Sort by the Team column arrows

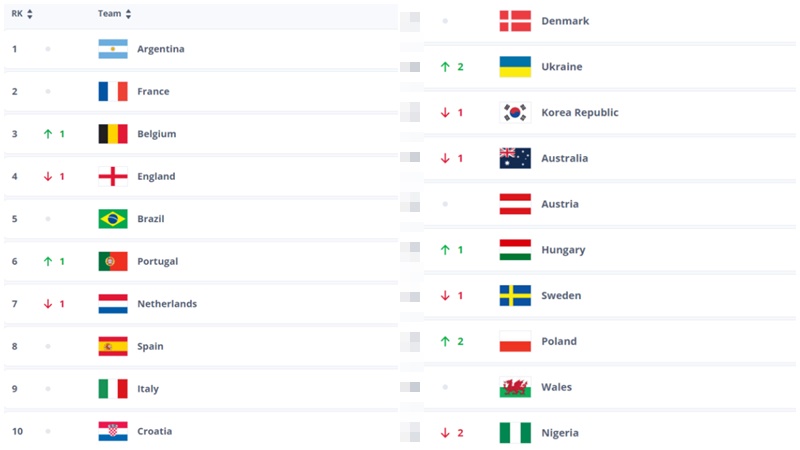coord(128,14)
